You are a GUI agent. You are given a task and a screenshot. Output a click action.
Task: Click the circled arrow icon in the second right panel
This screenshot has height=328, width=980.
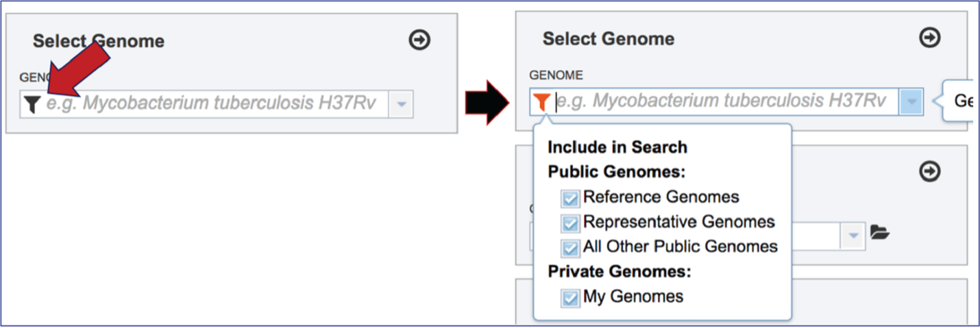point(929,171)
